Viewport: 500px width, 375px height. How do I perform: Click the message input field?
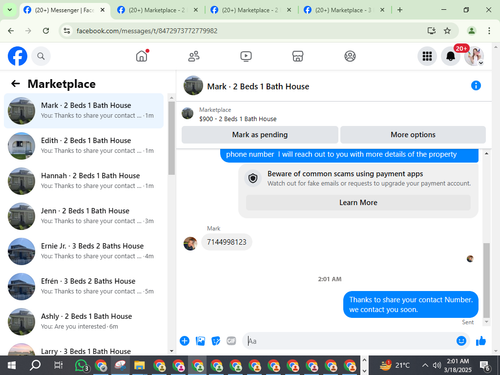click(350, 341)
